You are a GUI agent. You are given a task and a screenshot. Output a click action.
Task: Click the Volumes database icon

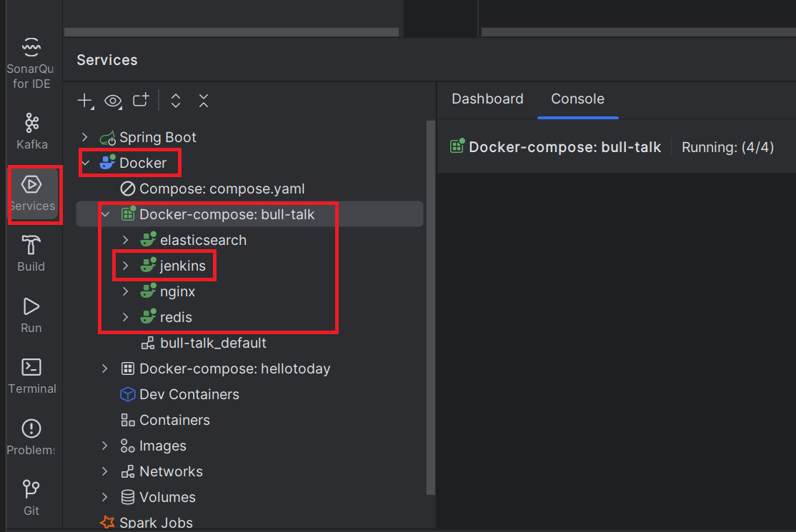tap(128, 497)
